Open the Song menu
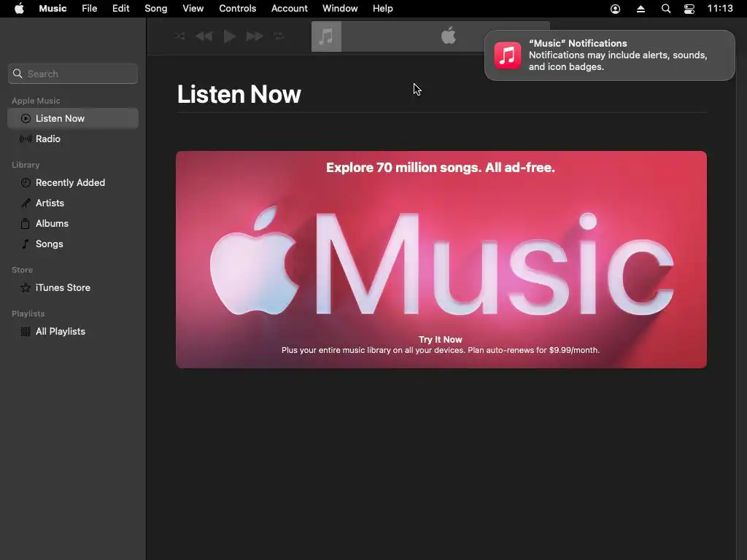This screenshot has height=560, width=747. (x=156, y=9)
